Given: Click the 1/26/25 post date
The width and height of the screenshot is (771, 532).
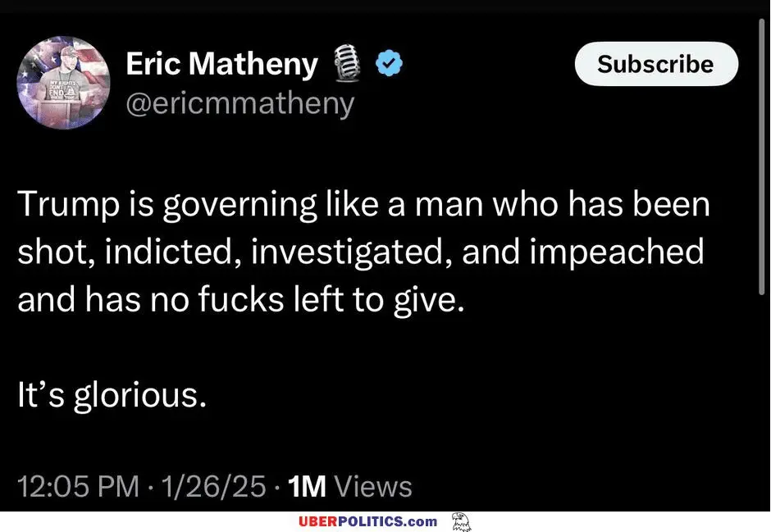Looking at the screenshot, I should (214, 487).
